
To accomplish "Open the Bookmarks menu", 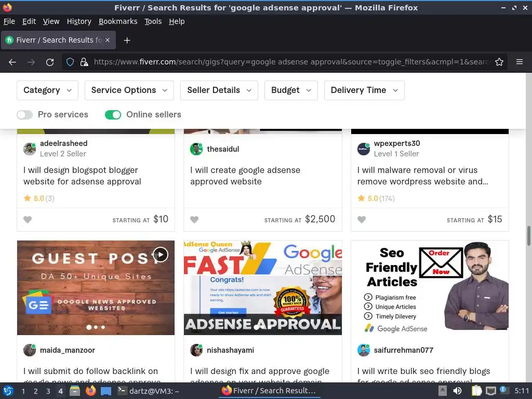I will (x=118, y=21).
